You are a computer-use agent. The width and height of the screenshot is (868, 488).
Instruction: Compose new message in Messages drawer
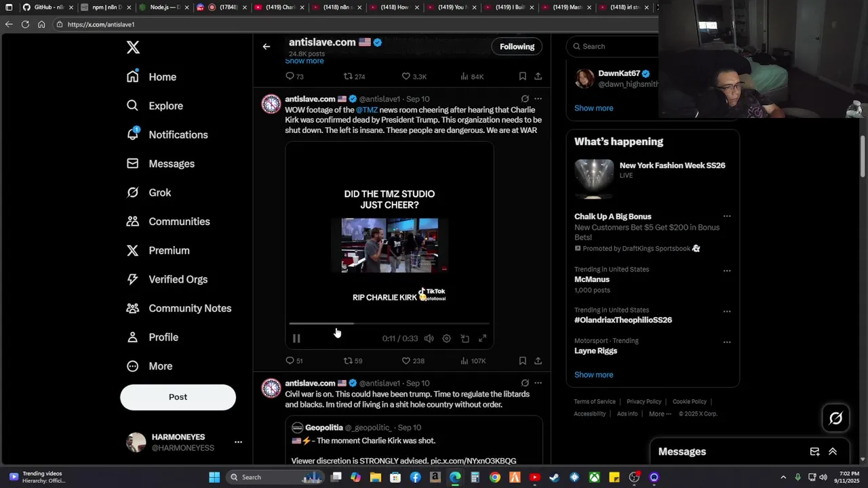tap(814, 451)
